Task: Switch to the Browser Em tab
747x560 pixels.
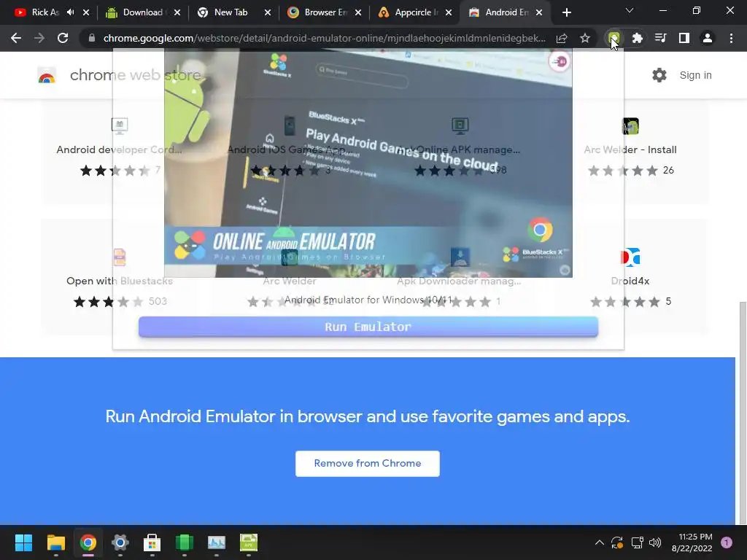Action: pyautogui.click(x=326, y=12)
